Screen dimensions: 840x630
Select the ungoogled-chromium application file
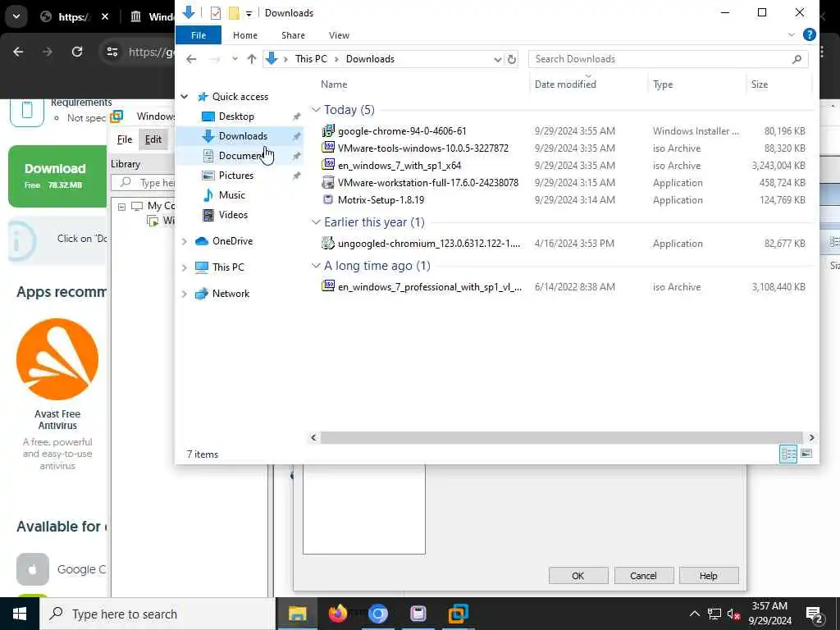click(x=428, y=243)
